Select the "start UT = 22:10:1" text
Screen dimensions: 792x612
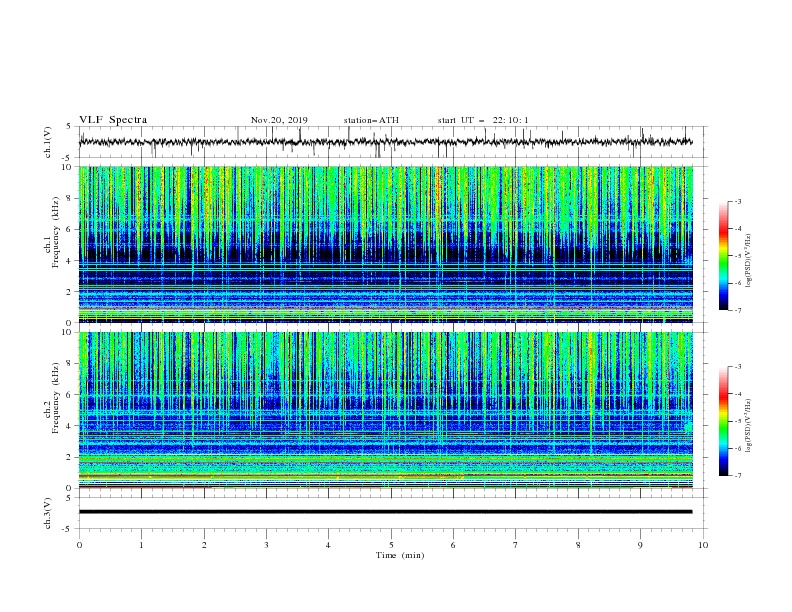point(483,120)
